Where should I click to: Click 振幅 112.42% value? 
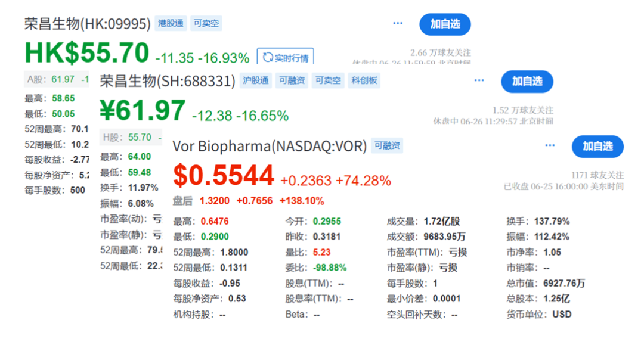tap(552, 237)
